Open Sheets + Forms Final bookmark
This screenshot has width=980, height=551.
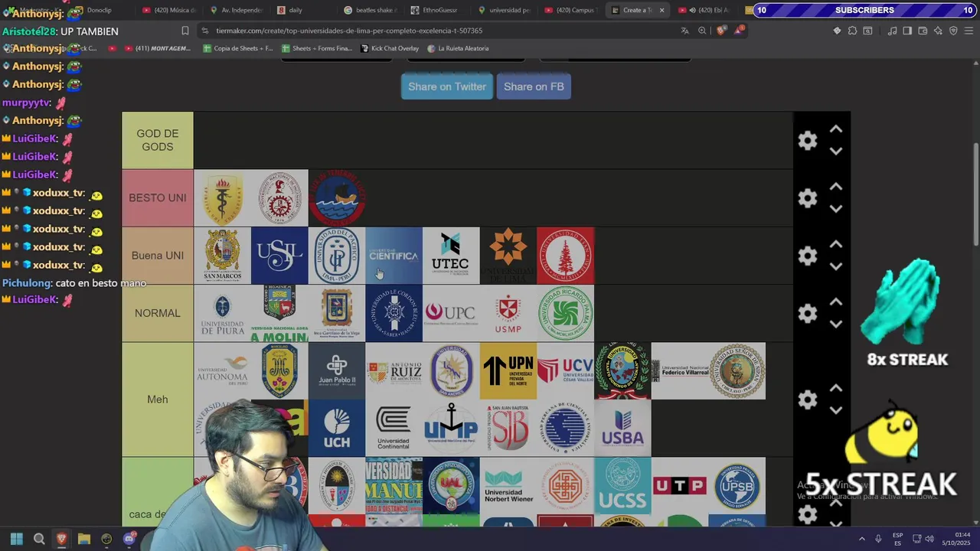pos(316,48)
